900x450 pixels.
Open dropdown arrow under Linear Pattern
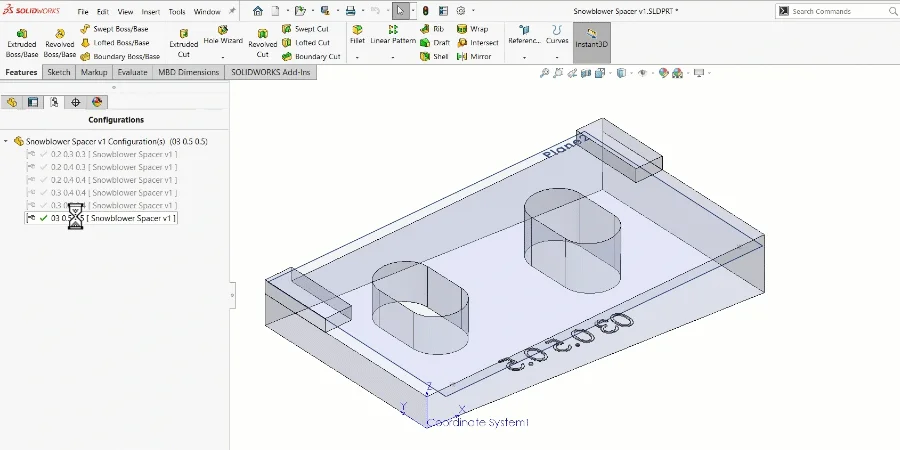tap(393, 57)
